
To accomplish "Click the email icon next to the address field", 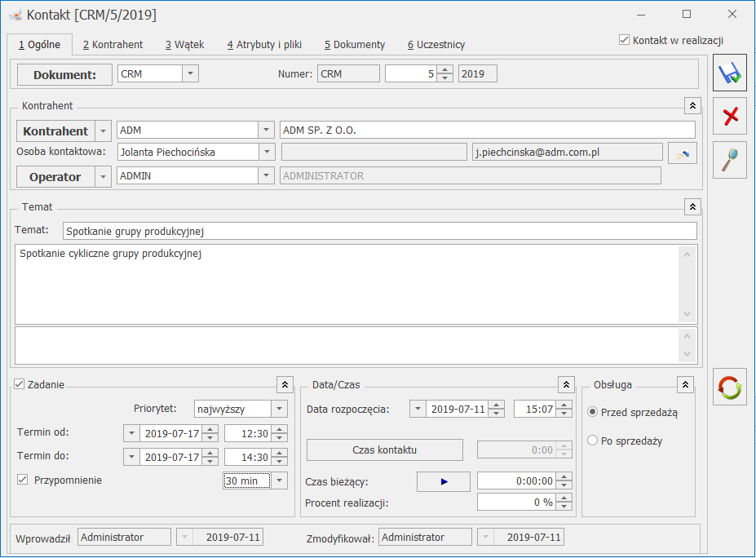I will [x=682, y=153].
